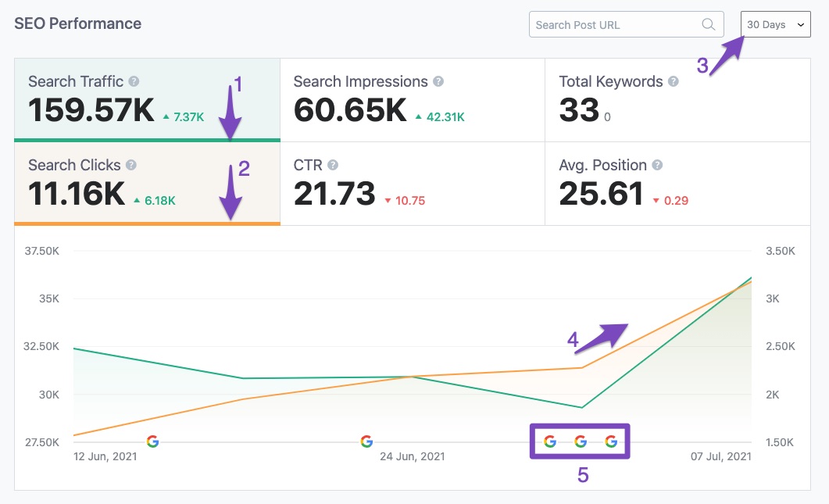Click the 3.50K right axis label
829x504 pixels.
[781, 251]
